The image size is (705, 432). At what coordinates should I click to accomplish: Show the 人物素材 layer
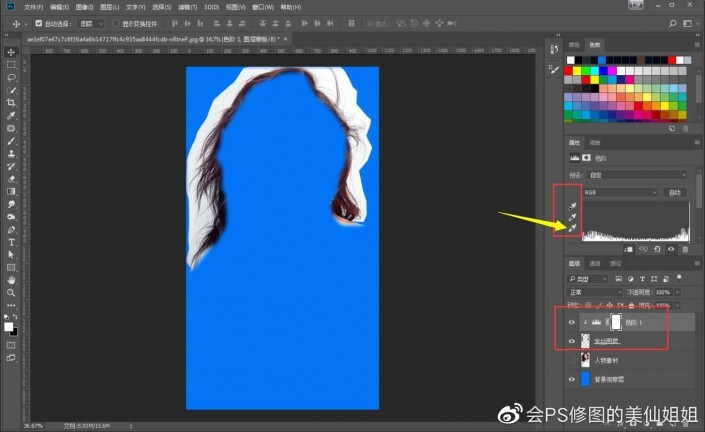571,361
